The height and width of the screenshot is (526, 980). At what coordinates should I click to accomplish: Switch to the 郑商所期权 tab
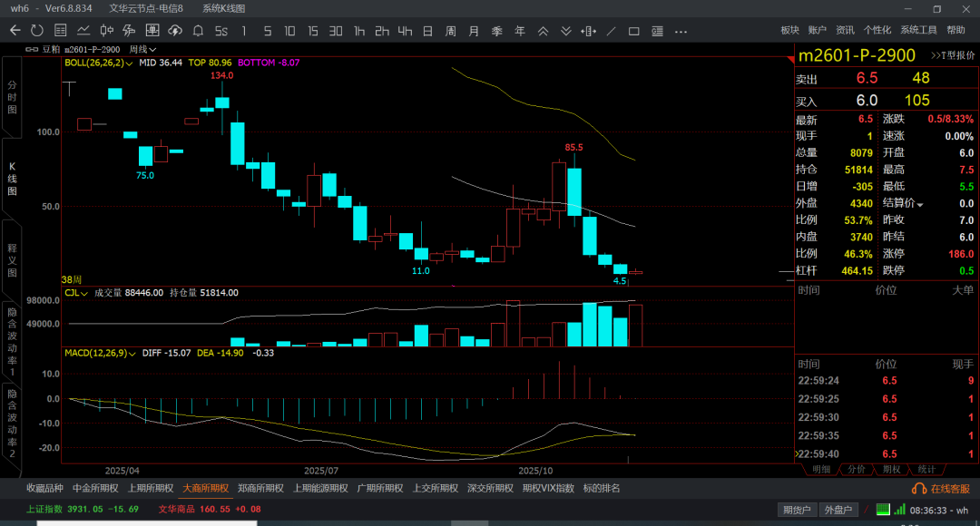(260, 488)
